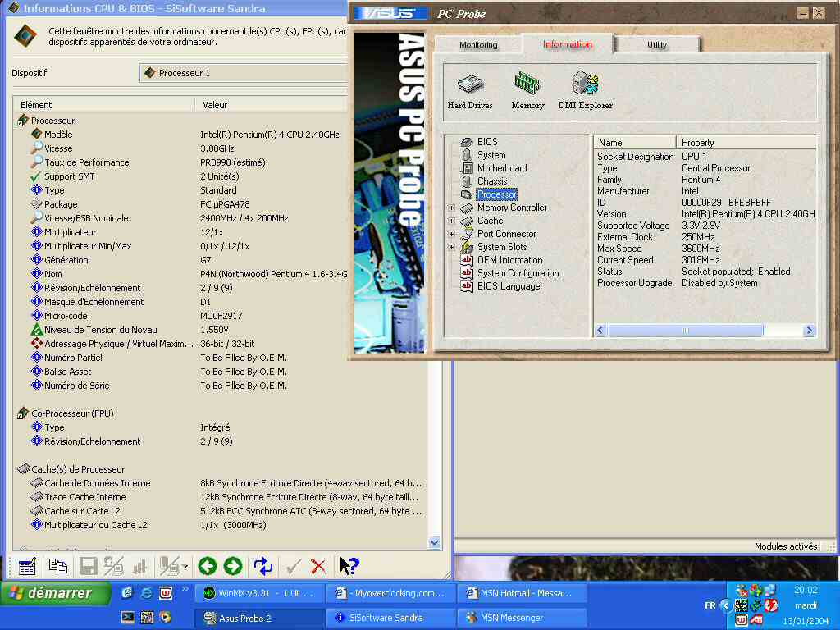
Task: Switch to the Monitoring tab
Action: (x=477, y=45)
